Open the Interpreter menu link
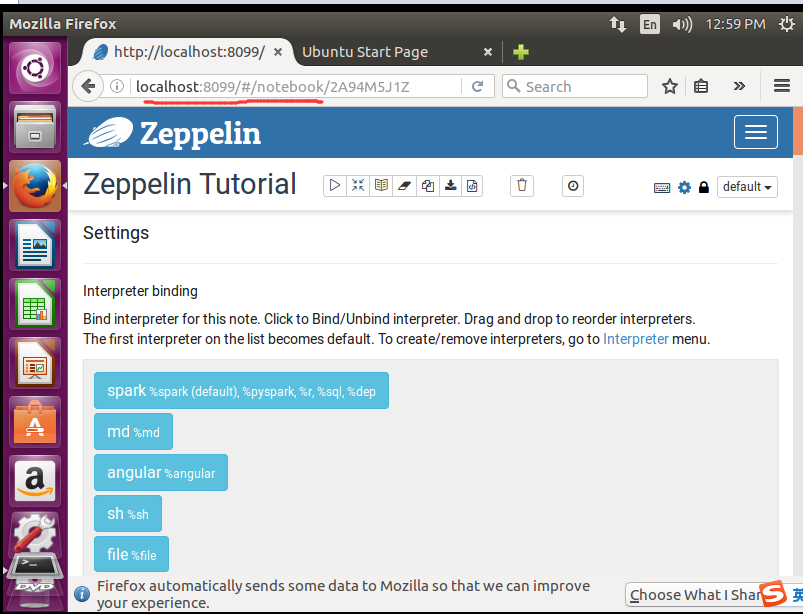 pyautogui.click(x=636, y=339)
